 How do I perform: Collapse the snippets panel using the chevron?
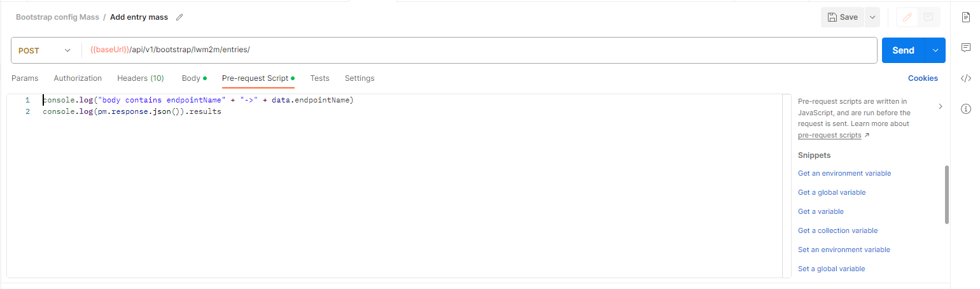[941, 106]
